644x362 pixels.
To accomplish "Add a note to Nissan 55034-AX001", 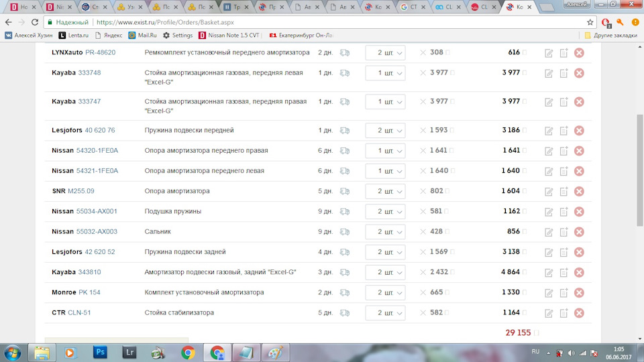I will (x=564, y=211).
